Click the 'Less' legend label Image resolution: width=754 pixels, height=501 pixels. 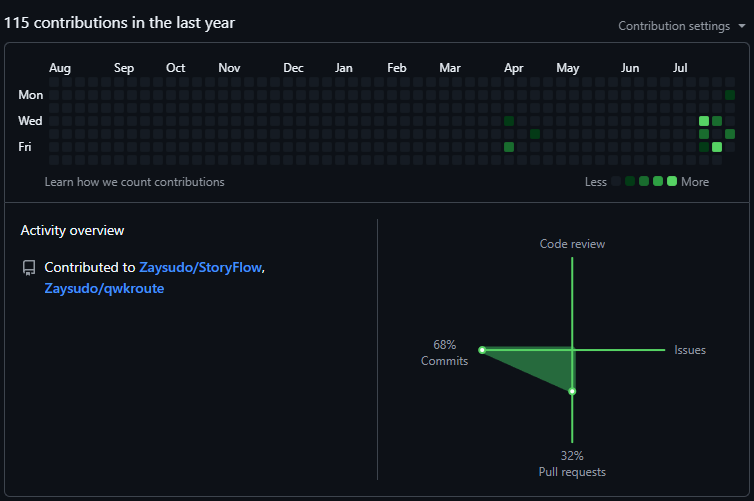596,182
